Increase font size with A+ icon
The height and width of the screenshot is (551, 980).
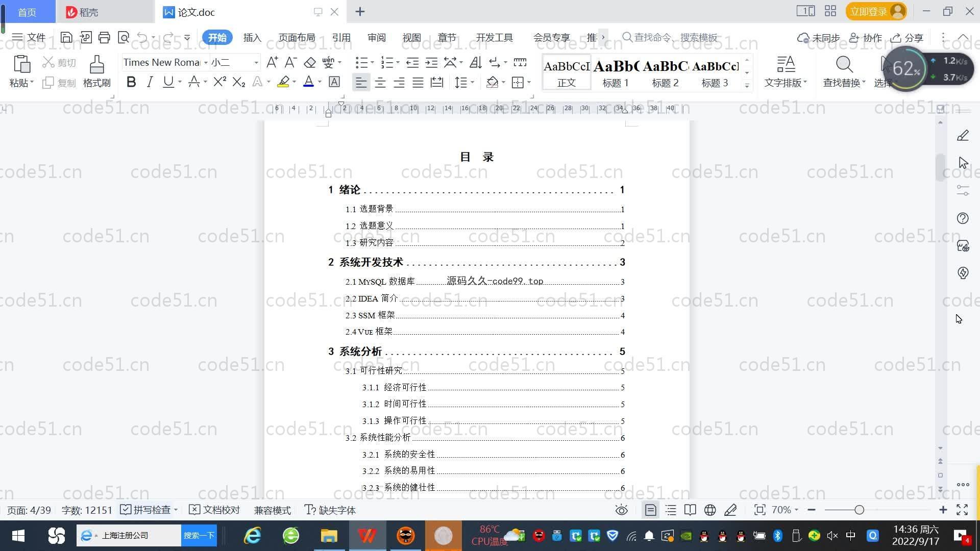click(x=272, y=62)
